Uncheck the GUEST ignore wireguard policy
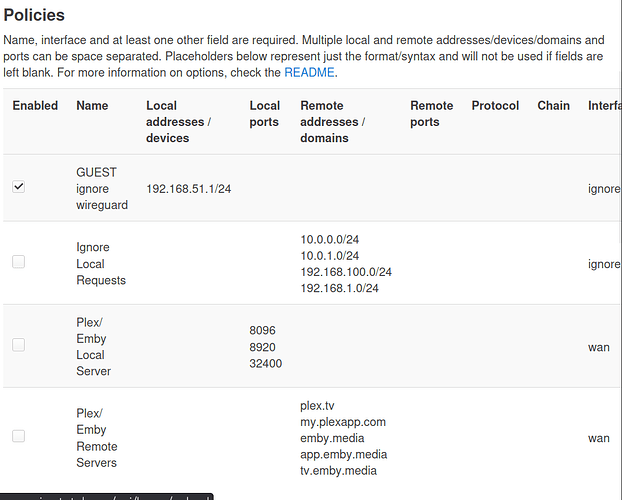The image size is (622, 500). [x=19, y=187]
